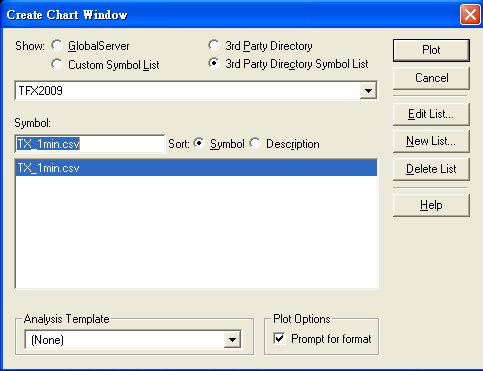
Task: Select 3rd Party Directory Symbol List radio
Action: click(214, 63)
